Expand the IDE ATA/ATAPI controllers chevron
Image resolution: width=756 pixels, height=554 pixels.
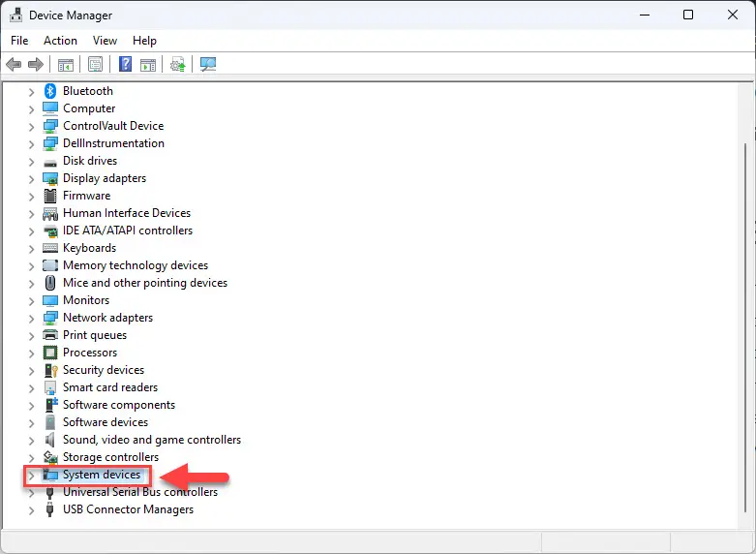(31, 231)
